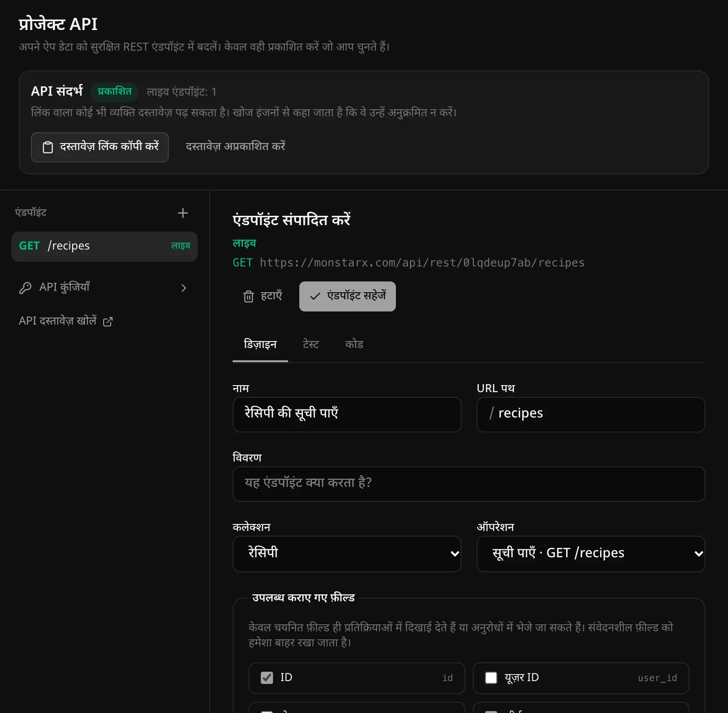Select the GET /recipes endpoint row

[105, 246]
